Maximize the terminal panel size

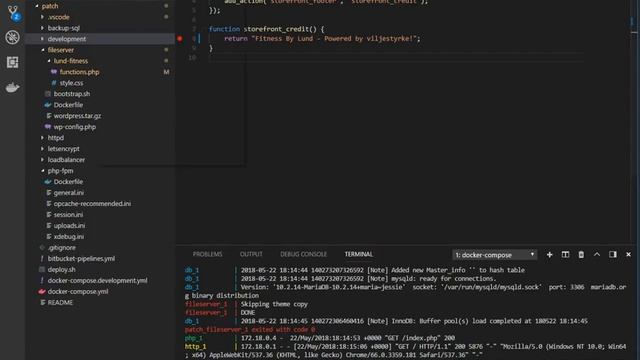click(597, 254)
